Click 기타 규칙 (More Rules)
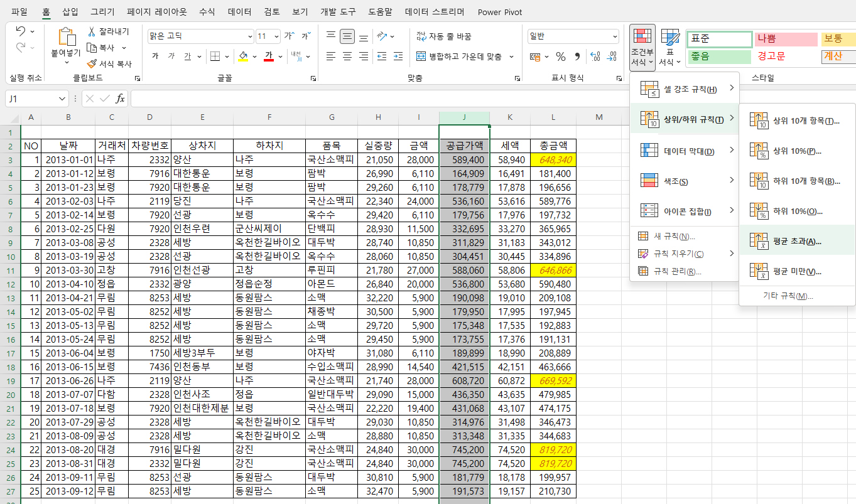The width and height of the screenshot is (856, 504). click(x=797, y=296)
